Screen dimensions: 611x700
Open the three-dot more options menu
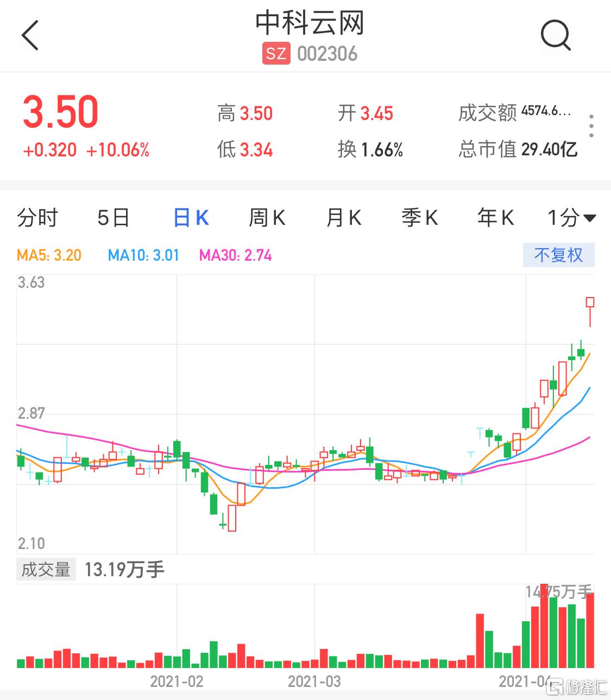point(591,126)
